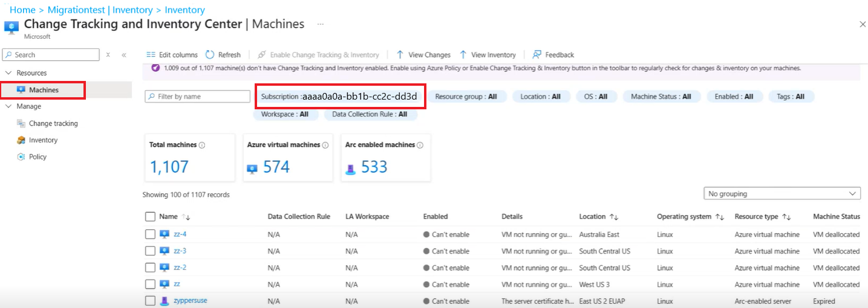Viewport: 868px width, 308px height.
Task: Click the VM icon beside zz-4
Action: pos(165,234)
